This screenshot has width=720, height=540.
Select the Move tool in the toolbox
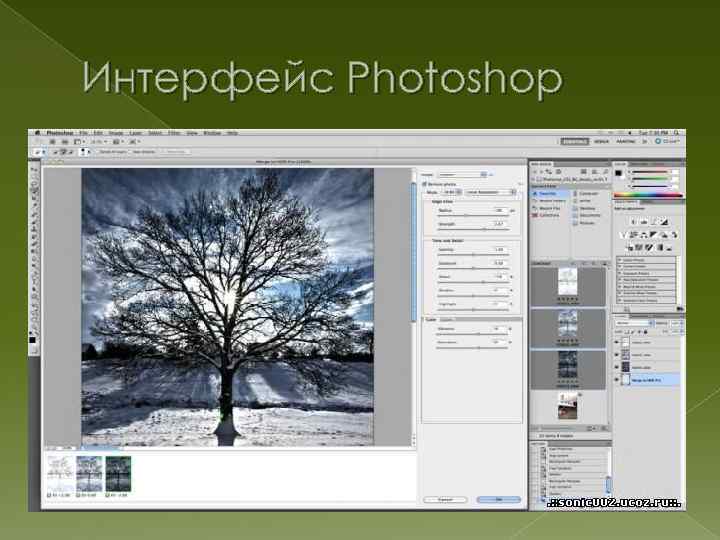click(x=34, y=170)
